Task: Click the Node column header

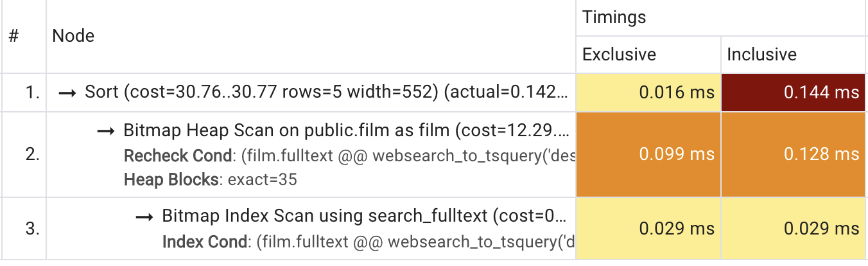Action: click(x=73, y=36)
